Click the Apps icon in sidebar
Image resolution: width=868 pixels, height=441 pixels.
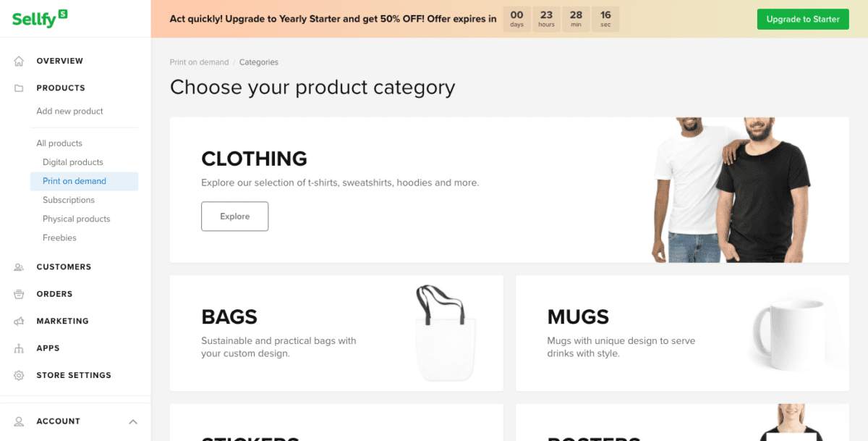coord(19,348)
